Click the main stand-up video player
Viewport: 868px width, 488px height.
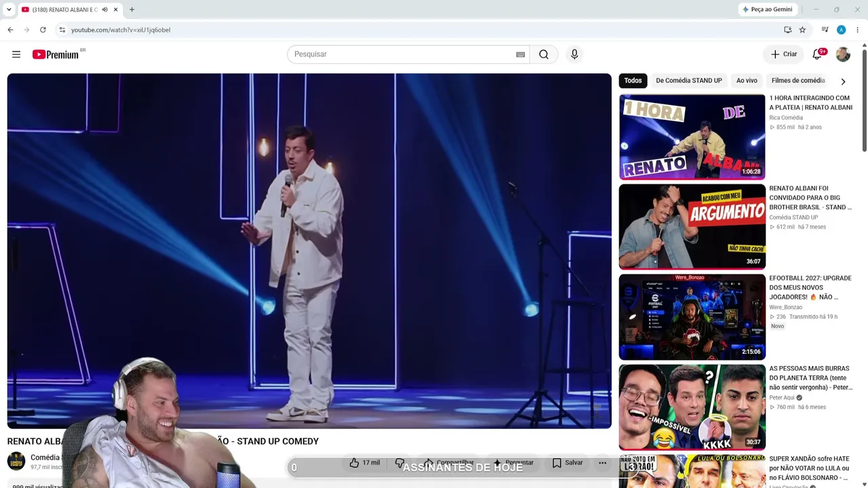pyautogui.click(x=309, y=251)
